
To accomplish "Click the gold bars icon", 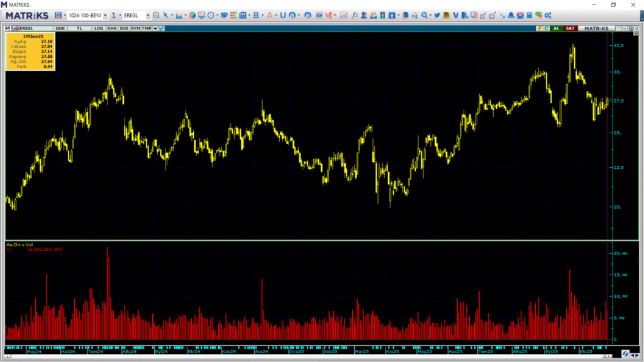I will pyautogui.click(x=447, y=15).
